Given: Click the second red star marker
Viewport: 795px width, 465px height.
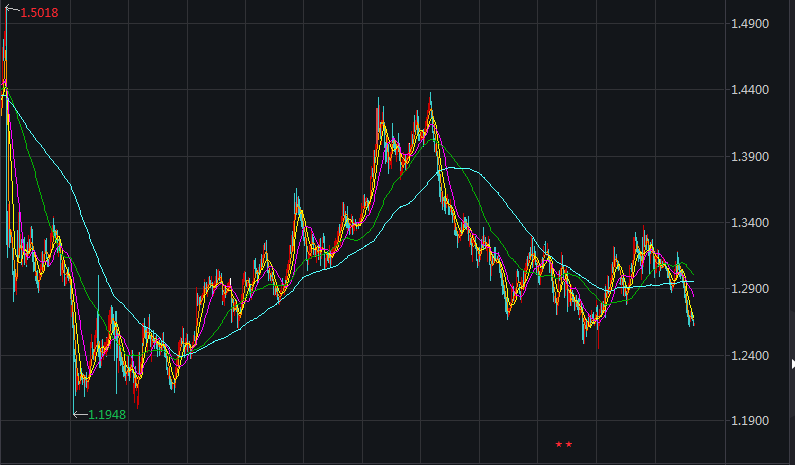Looking at the screenshot, I should coord(568,444).
